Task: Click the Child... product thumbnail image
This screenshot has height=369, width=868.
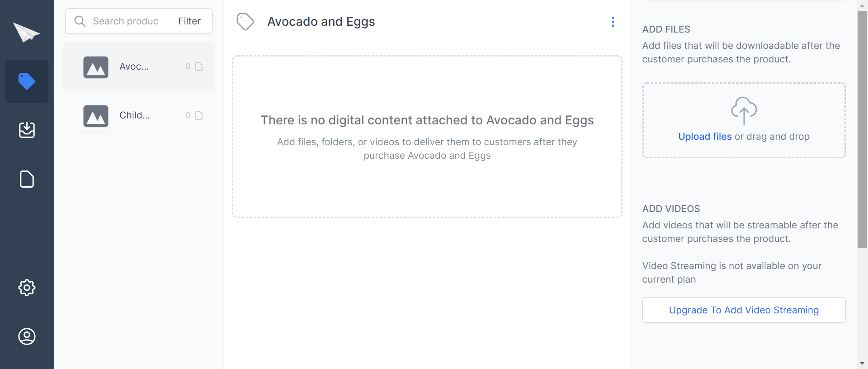Action: tap(96, 116)
